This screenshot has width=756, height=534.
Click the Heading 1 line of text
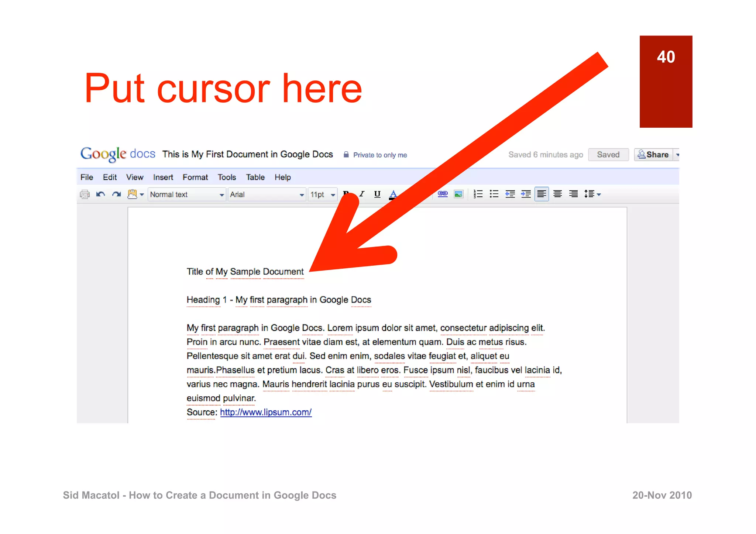pos(279,300)
